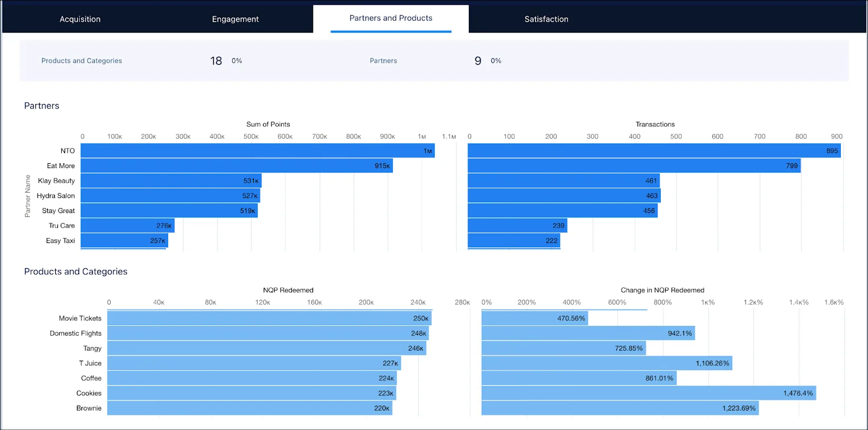This screenshot has width=868, height=430.
Task: Click the 470.56% change bar
Action: pyautogui.click(x=535, y=318)
